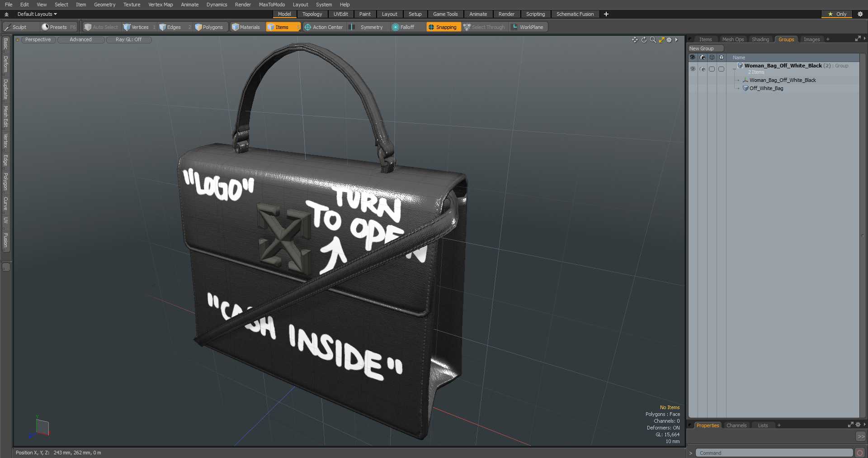Maximize the Properties panel
Viewport: 868px width, 458px height.
click(x=850, y=425)
